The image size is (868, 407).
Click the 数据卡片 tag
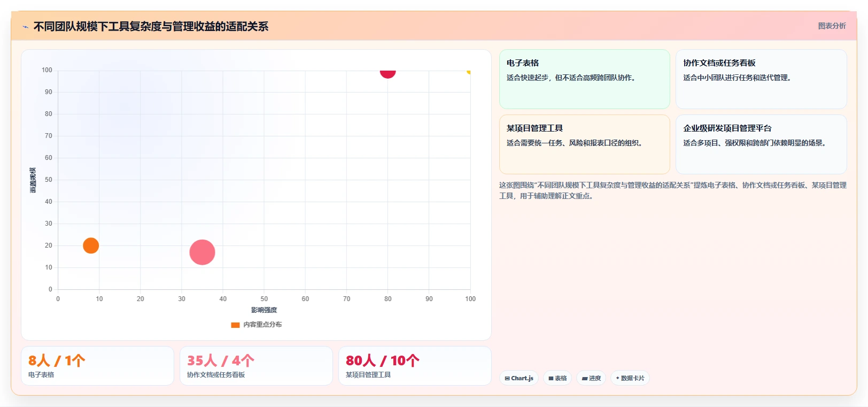(630, 378)
